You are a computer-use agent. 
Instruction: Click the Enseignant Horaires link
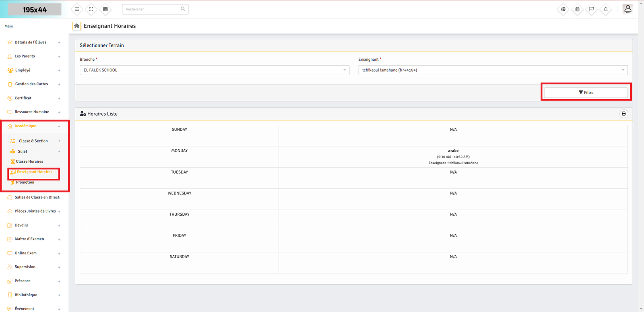[x=34, y=172]
